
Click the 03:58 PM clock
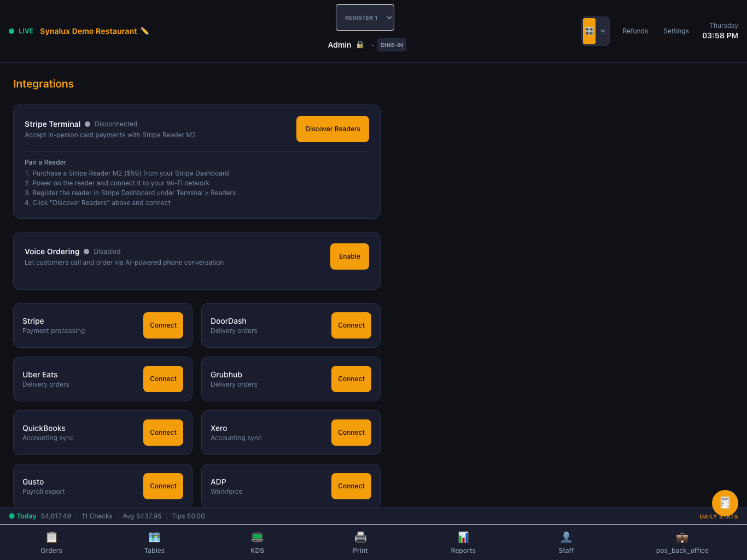tap(720, 36)
